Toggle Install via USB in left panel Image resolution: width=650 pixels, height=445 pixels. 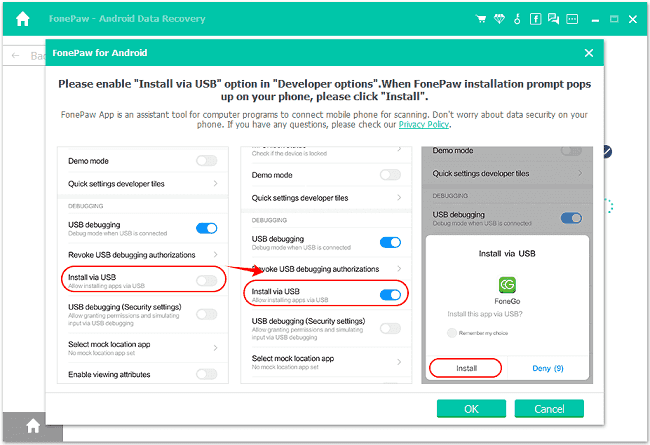point(206,281)
